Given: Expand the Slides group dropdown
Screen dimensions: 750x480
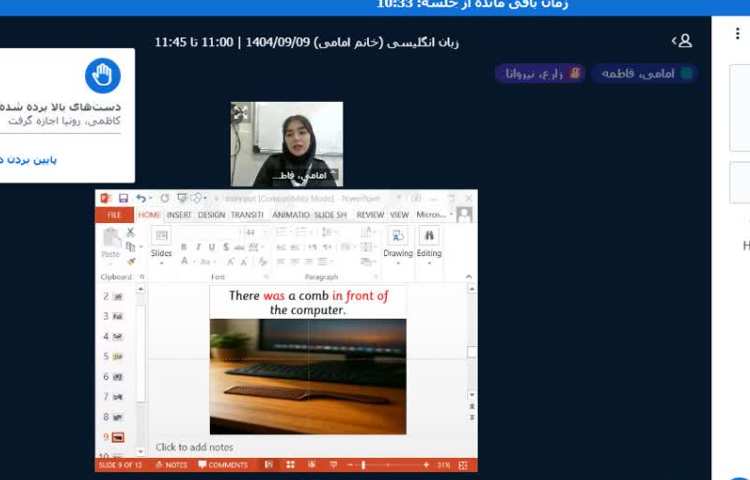Looking at the screenshot, I should coord(161,264).
